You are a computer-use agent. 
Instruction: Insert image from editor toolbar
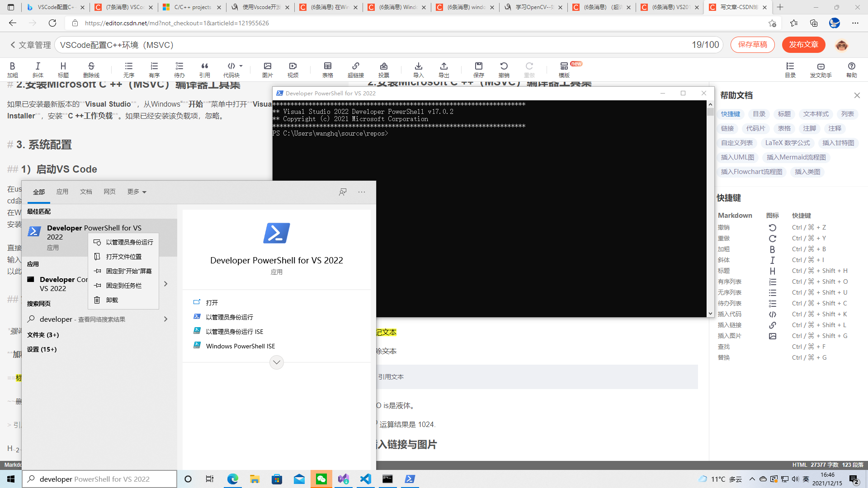(268, 70)
